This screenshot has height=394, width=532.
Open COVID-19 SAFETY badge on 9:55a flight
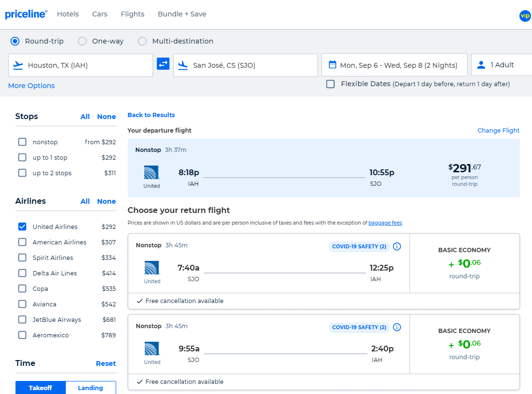coord(359,327)
